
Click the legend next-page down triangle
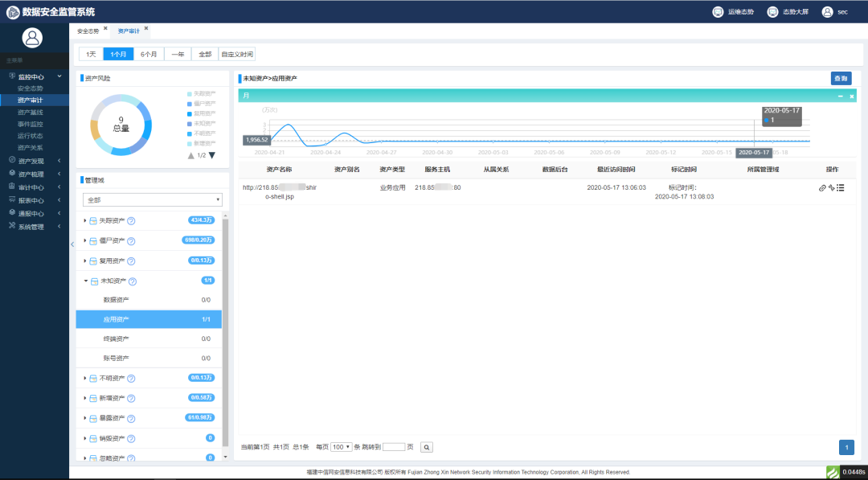212,155
